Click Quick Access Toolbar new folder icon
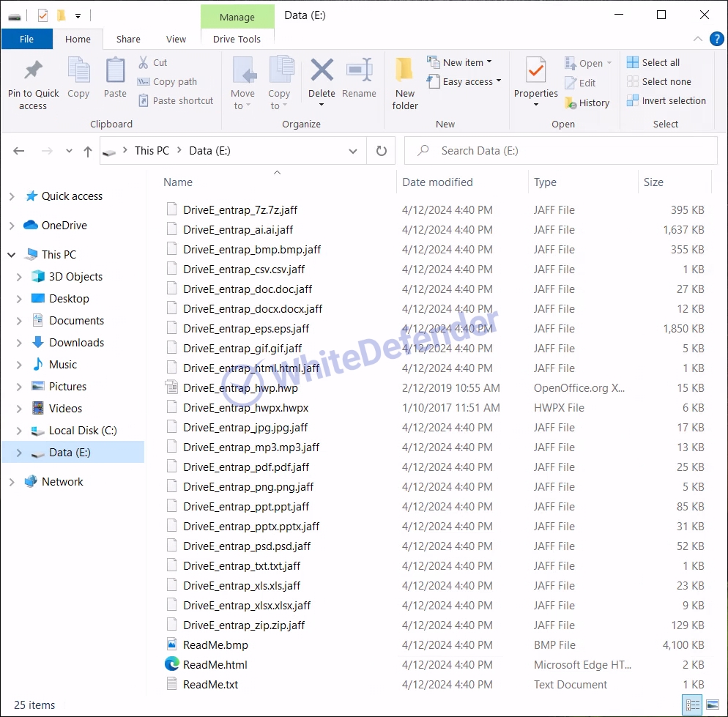This screenshot has width=728, height=717. (x=61, y=16)
